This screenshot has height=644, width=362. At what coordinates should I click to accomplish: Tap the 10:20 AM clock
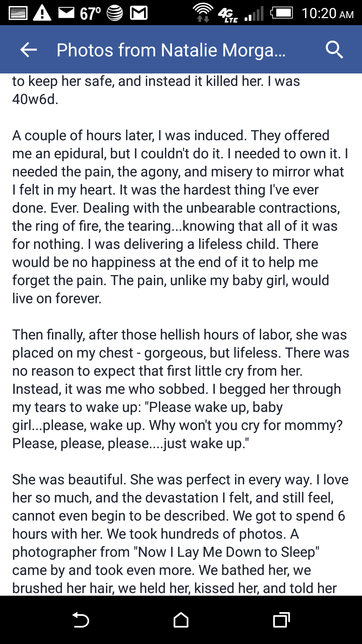coord(327,13)
